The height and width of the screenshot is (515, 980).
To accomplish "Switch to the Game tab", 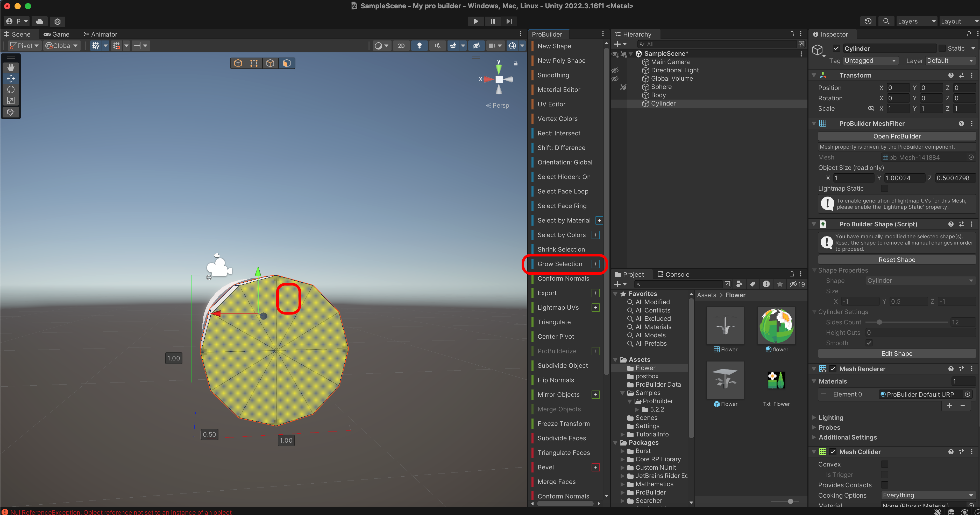I will 57,34.
